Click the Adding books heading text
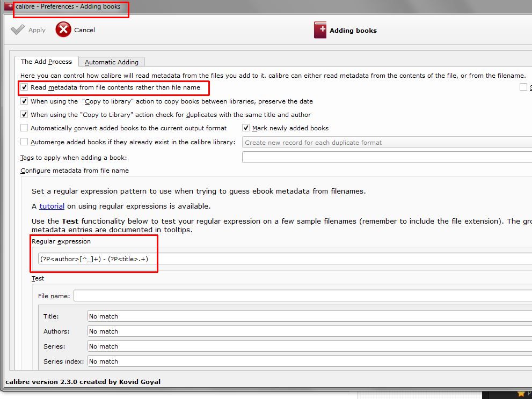This screenshot has width=532, height=399. point(353,31)
